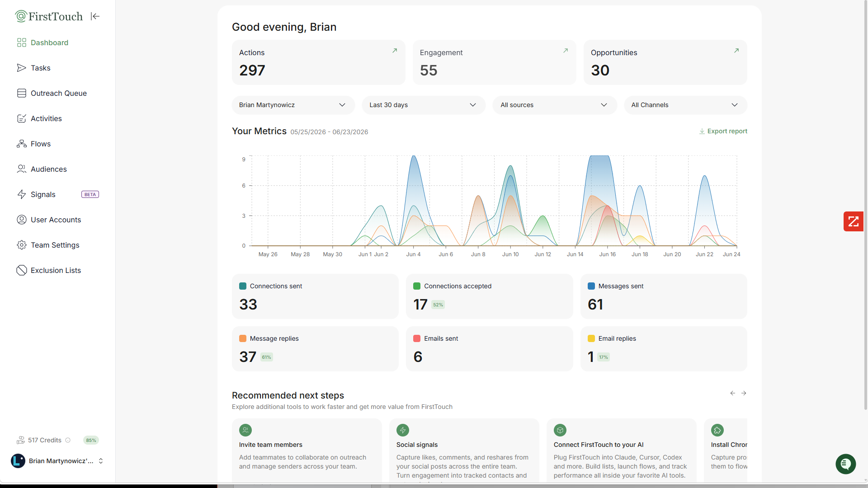Screen dimensions: 868x488
Task: Click the Signals lightning icon
Action: click(x=22, y=194)
